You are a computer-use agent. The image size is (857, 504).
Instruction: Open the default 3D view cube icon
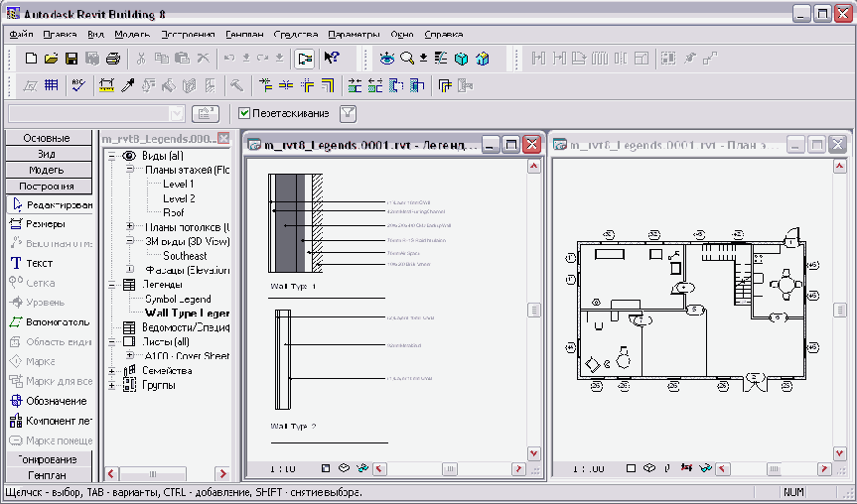click(x=462, y=59)
